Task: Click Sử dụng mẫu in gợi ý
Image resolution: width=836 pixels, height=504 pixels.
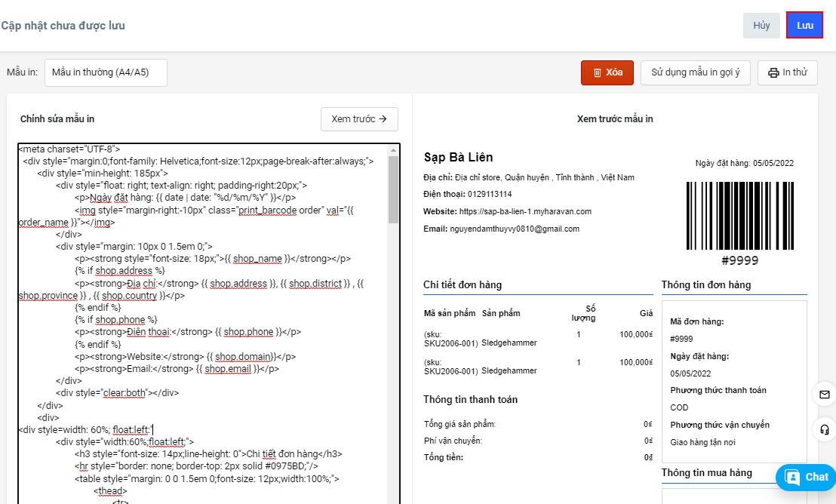Action: click(x=696, y=72)
